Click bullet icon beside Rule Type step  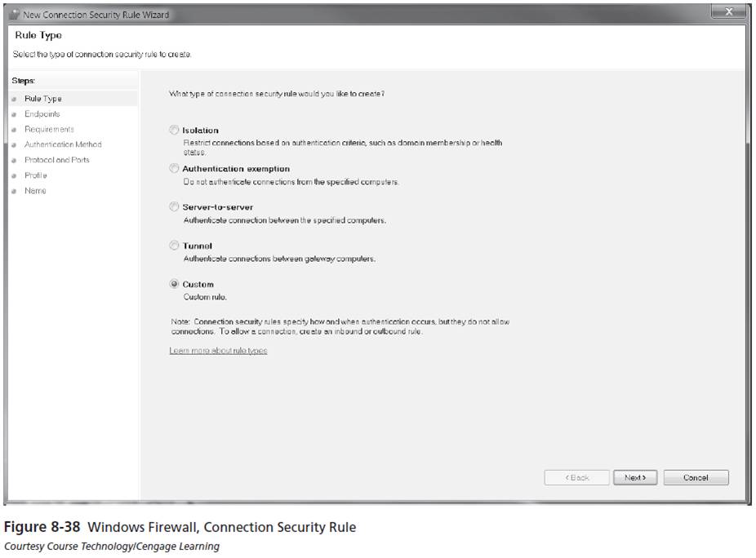click(15, 99)
